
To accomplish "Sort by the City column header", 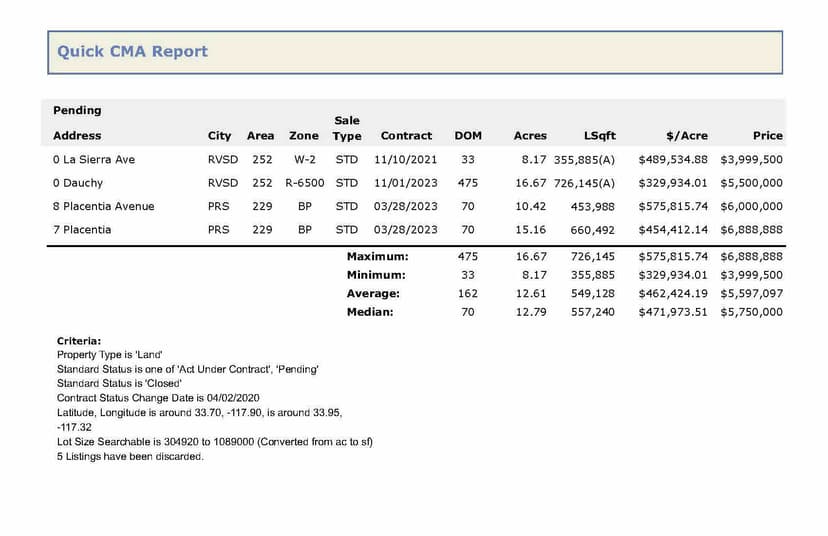I will 219,135.
